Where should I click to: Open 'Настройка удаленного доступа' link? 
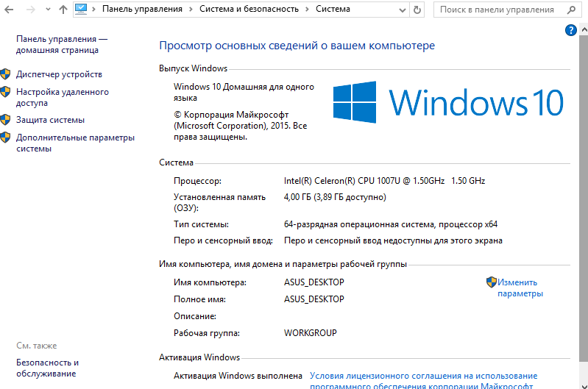(63, 98)
